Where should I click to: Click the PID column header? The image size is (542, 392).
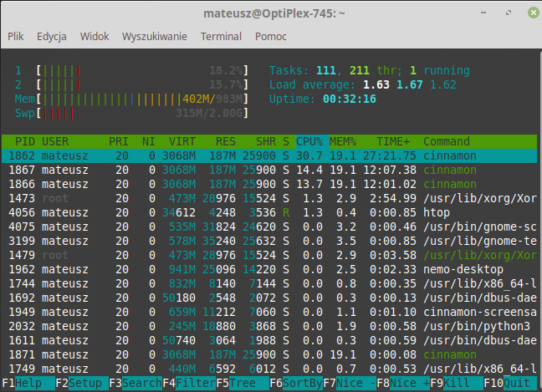24,141
